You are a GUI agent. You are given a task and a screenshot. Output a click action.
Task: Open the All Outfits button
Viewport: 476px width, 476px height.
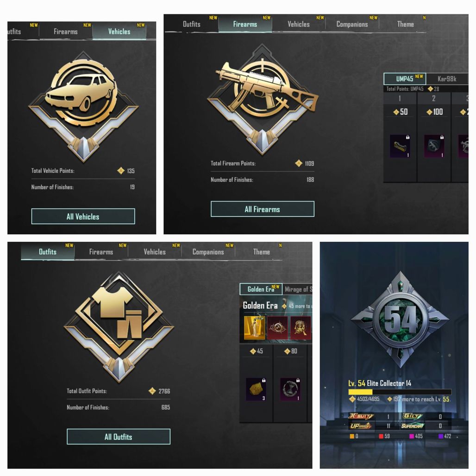[119, 437]
